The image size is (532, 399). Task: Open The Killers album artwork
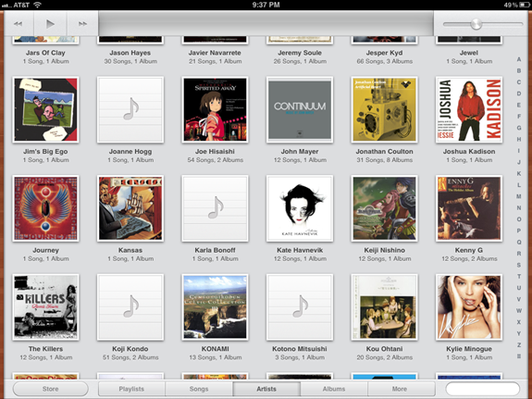tap(45, 307)
